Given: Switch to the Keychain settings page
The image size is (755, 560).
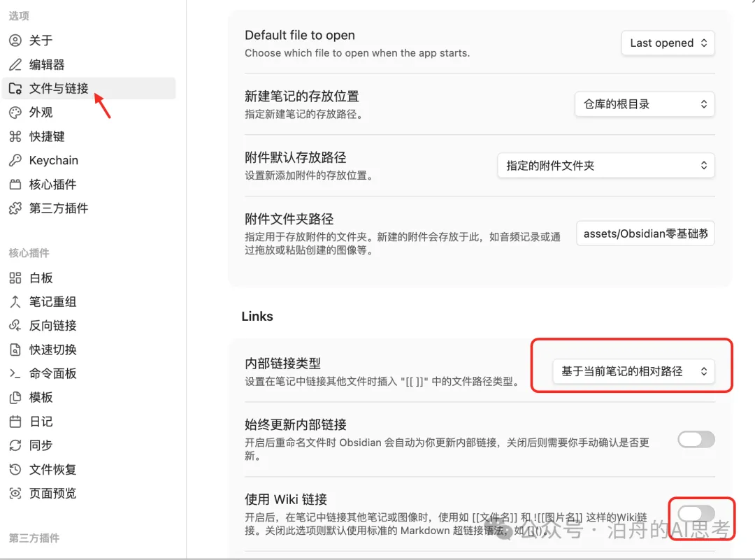Looking at the screenshot, I should click(89, 160).
